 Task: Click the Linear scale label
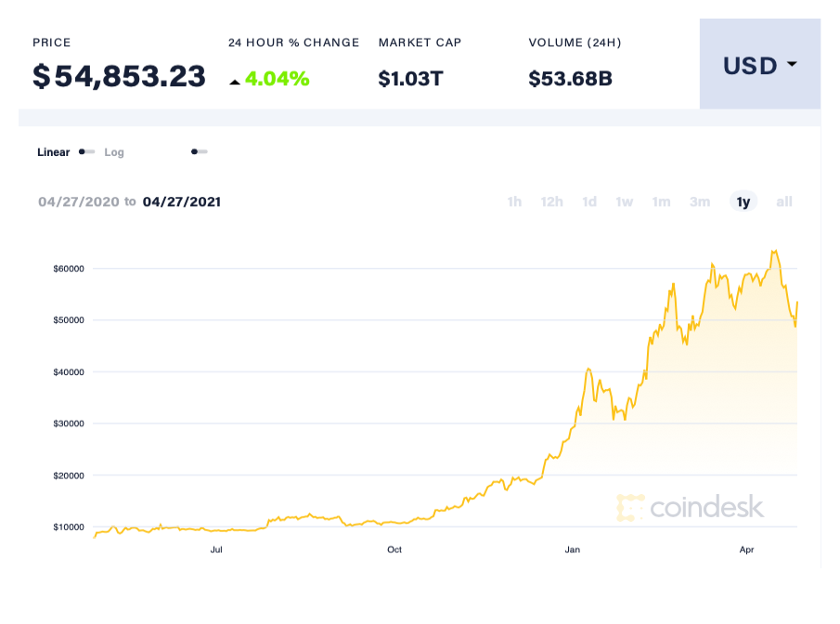pyautogui.click(x=53, y=151)
